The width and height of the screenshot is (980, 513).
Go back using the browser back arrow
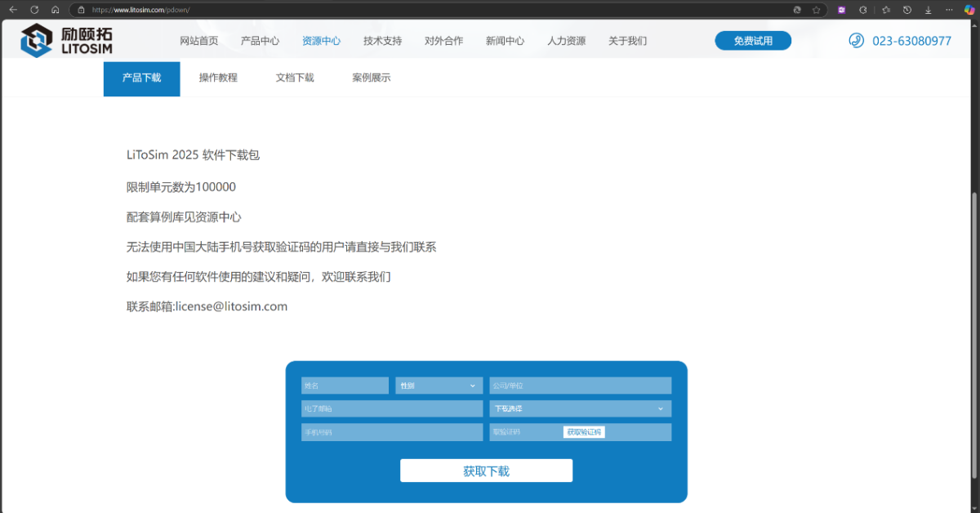(x=13, y=10)
